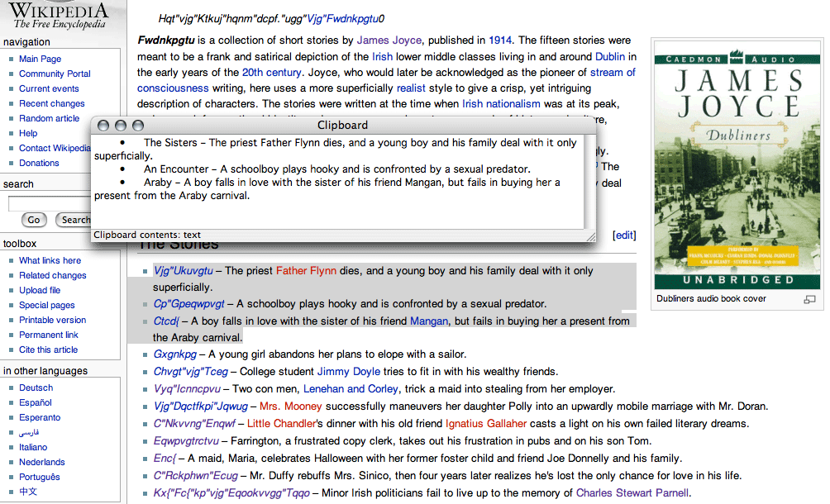Switch to Español language version
The width and height of the screenshot is (830, 504).
pyautogui.click(x=36, y=402)
